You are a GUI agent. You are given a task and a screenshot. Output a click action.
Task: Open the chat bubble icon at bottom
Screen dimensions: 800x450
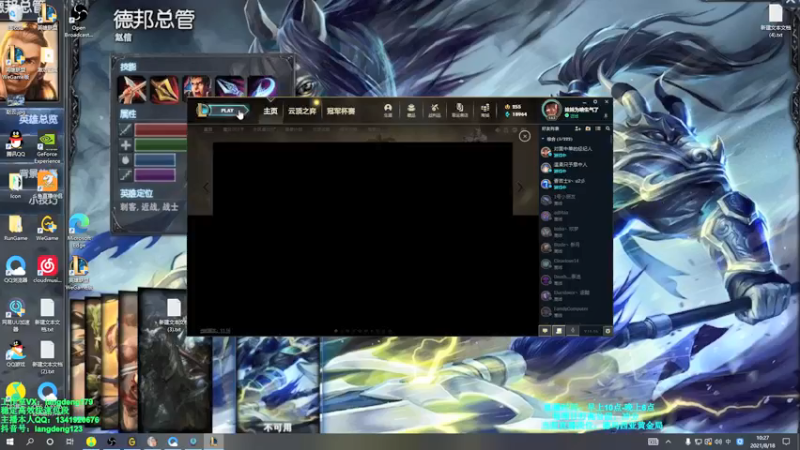[x=545, y=331]
